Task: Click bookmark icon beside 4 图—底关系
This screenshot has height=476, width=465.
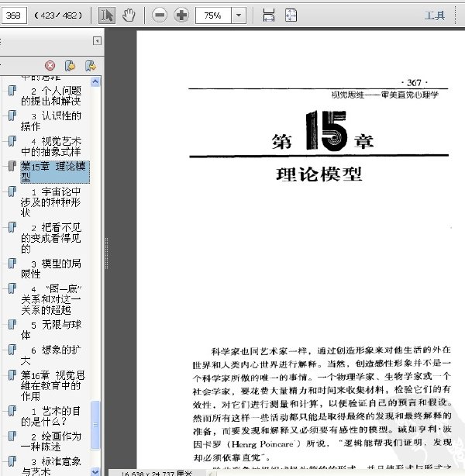Action: pyautogui.click(x=12, y=288)
